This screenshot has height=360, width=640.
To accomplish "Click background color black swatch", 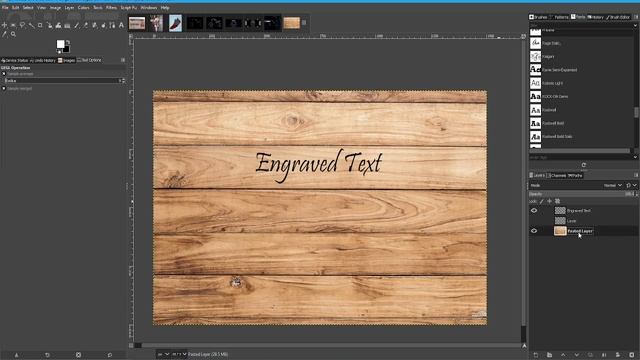I will [x=67, y=49].
